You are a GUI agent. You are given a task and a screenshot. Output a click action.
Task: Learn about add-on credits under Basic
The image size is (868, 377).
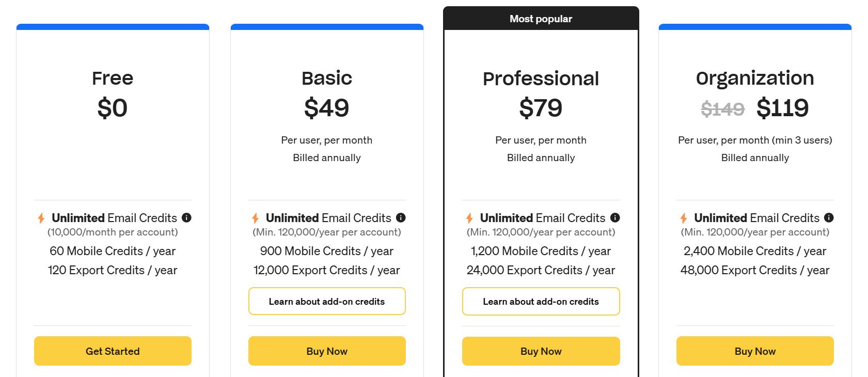coord(327,302)
